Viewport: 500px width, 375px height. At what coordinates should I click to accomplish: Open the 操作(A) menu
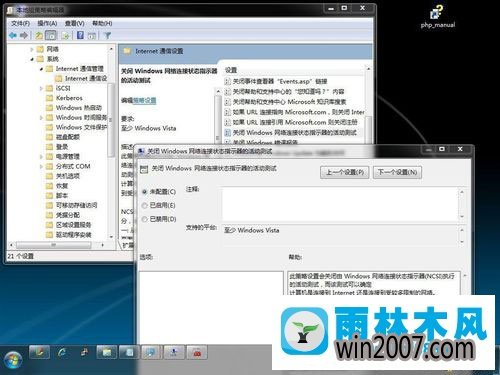click(47, 23)
